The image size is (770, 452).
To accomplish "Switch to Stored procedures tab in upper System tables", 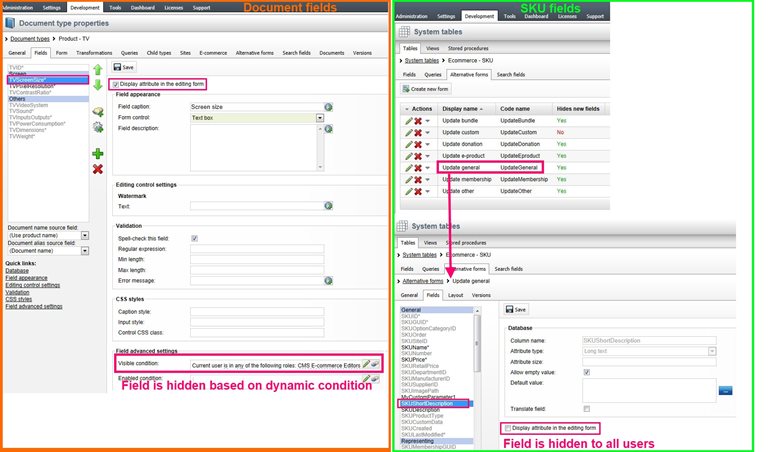I will 468,49.
